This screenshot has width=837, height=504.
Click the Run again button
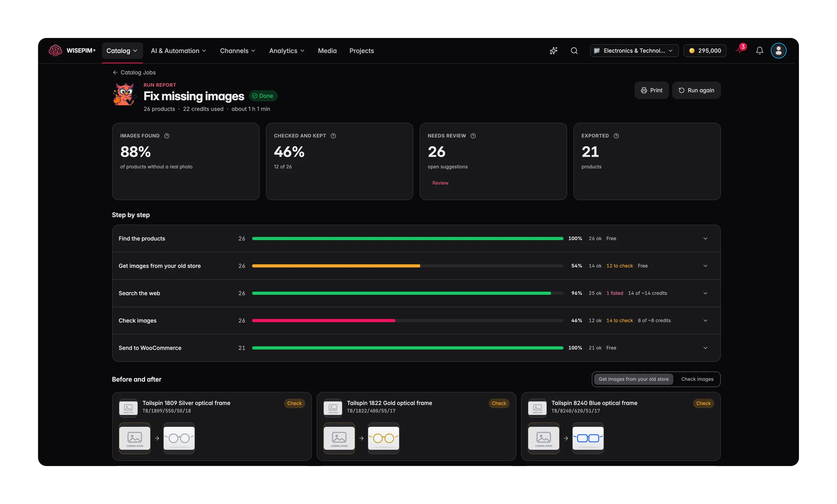point(696,90)
